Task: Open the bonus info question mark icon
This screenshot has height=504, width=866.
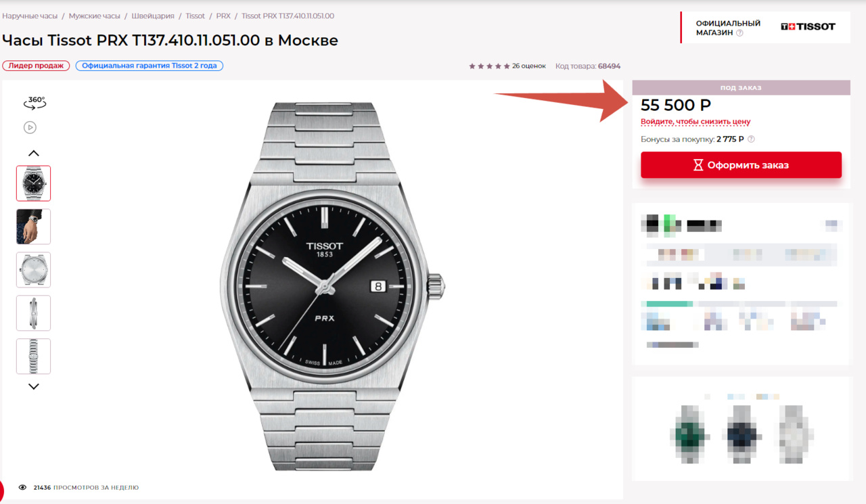Action: (751, 139)
